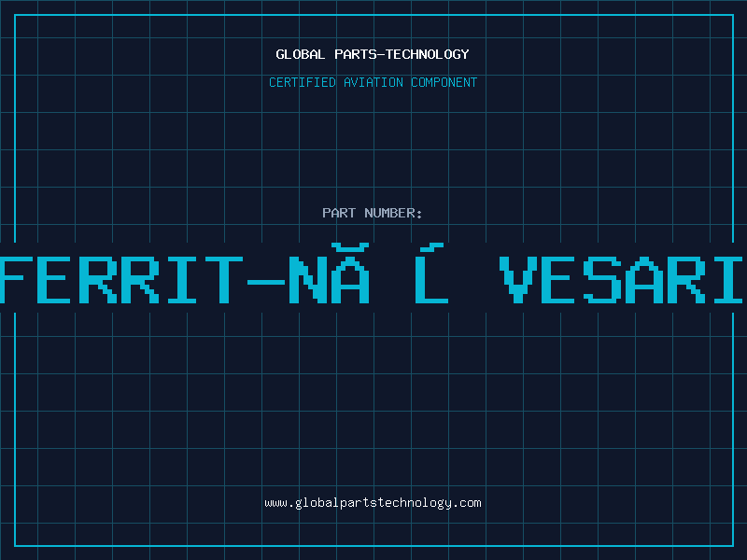747x560 pixels.
Task: Click the PART NUMBER: label
Action: [373, 213]
